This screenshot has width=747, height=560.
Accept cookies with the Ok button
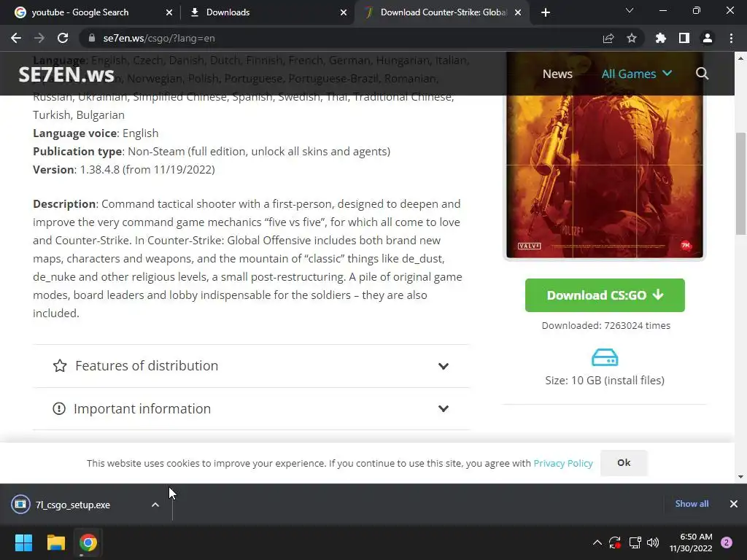(x=624, y=463)
